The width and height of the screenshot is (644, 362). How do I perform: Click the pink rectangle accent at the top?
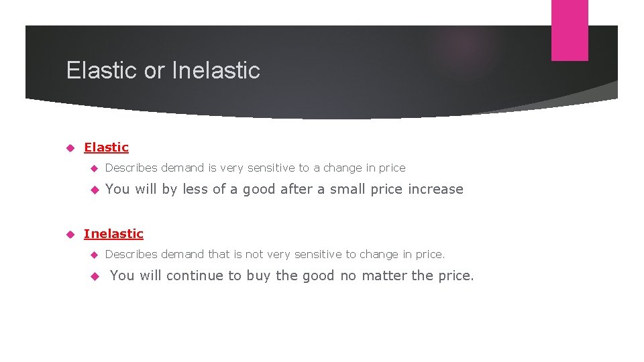coord(570,30)
